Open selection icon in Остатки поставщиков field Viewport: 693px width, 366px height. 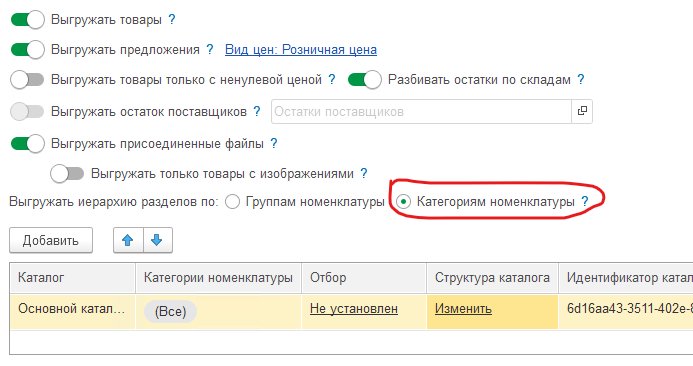(582, 111)
